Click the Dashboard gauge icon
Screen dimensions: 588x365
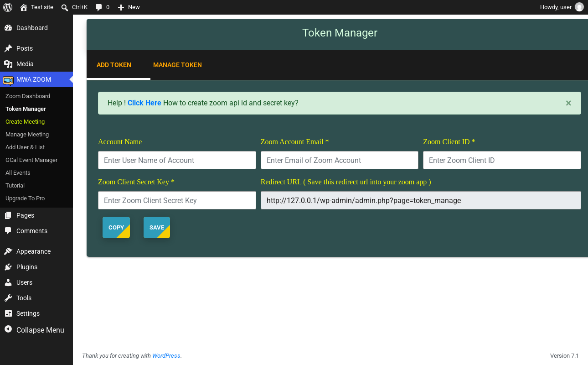tap(8, 28)
